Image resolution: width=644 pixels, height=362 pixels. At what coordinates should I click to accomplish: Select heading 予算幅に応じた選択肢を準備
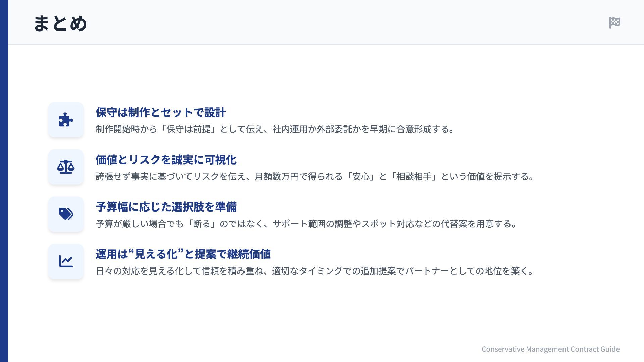click(166, 207)
